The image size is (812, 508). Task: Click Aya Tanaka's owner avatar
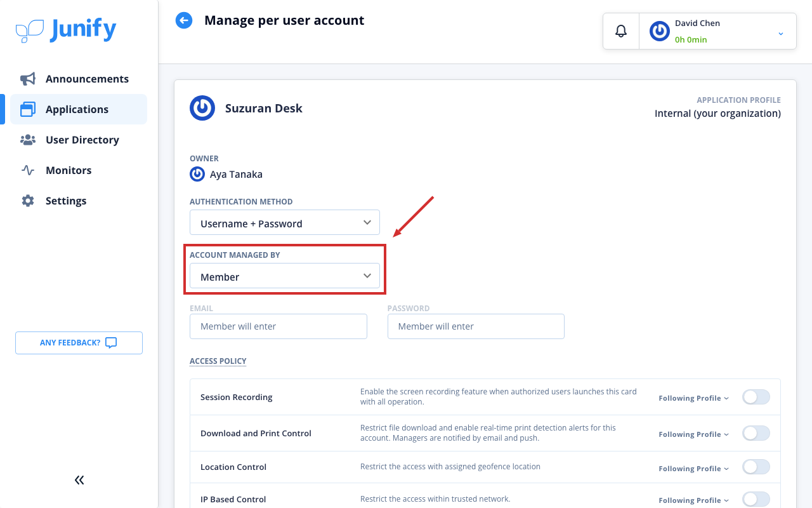(x=197, y=174)
